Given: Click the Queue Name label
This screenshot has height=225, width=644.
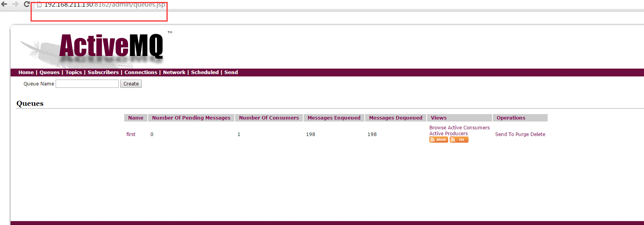Looking at the screenshot, I should point(39,84).
